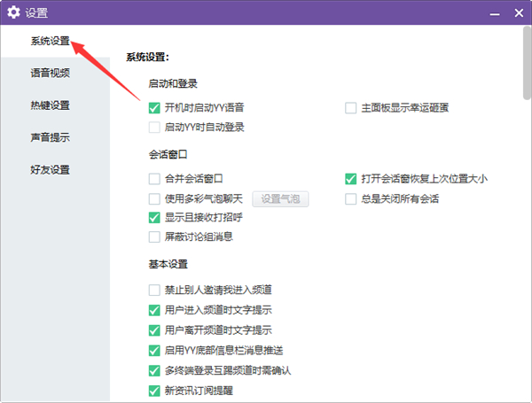The height and width of the screenshot is (403, 532).
Task: Enable 合并会话窗口 checkbox
Action: (154, 179)
